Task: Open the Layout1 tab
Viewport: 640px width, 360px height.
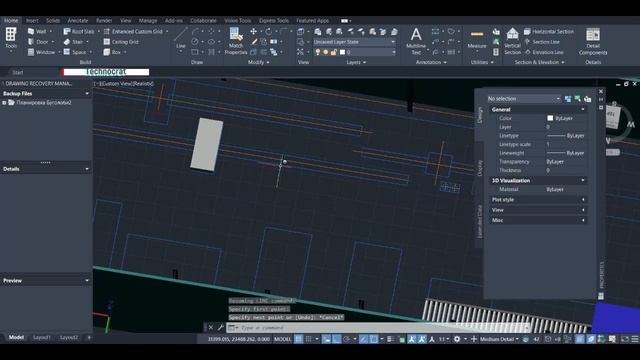Action: (x=42, y=338)
